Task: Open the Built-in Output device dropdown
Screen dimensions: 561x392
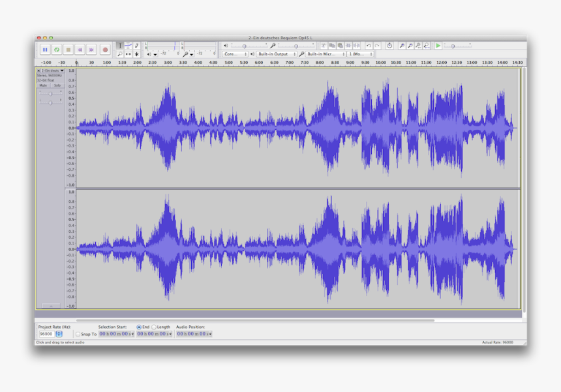Action: point(277,54)
